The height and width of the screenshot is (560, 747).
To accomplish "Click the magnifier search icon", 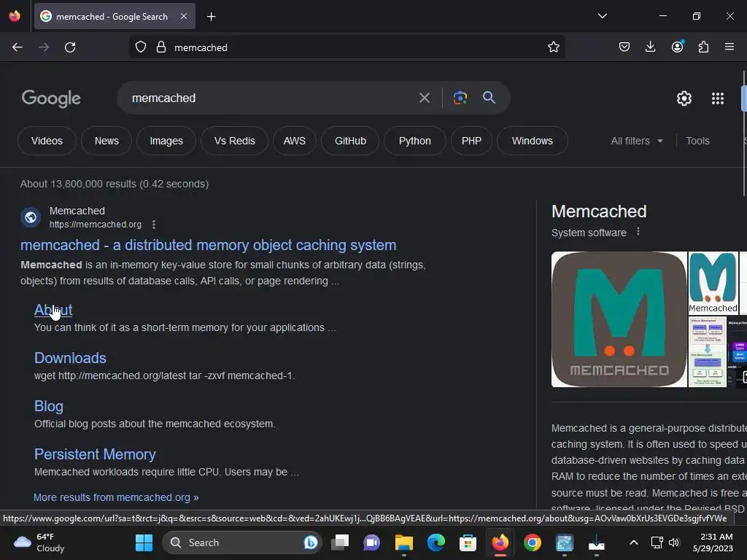I will (489, 98).
